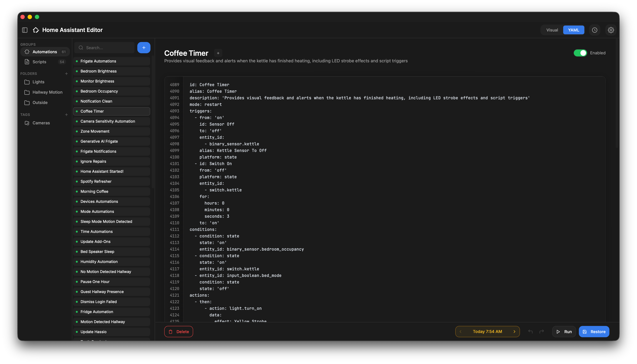This screenshot has width=637, height=364.
Task: Open settings gear icon
Action: pyautogui.click(x=611, y=30)
